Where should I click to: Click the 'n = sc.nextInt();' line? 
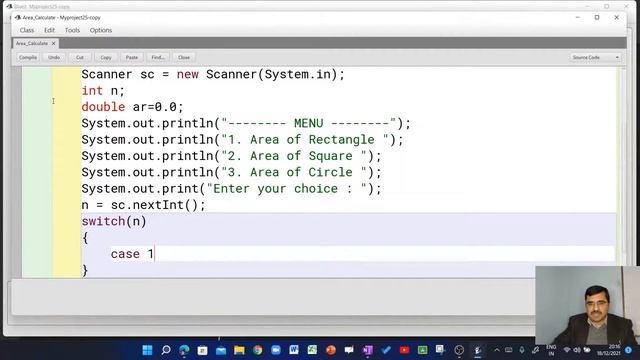pyautogui.click(x=143, y=205)
